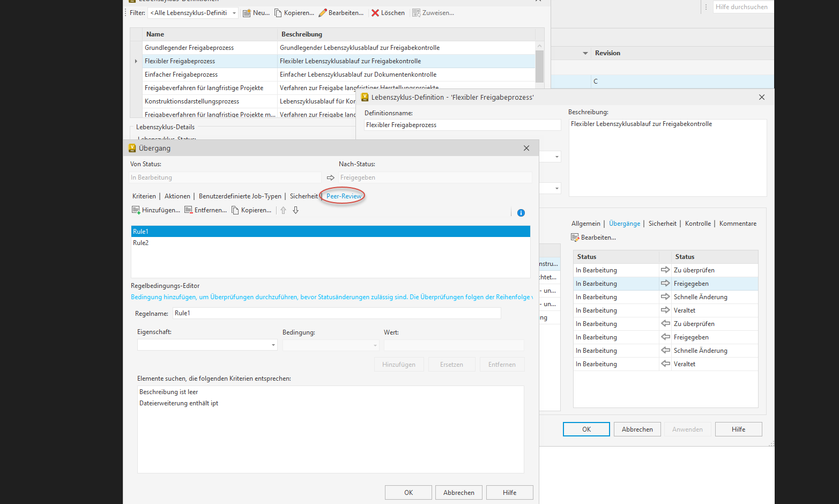This screenshot has height=504, width=839.
Task: Click Bearbeiten... under the Übergänge tab
Action: click(593, 238)
